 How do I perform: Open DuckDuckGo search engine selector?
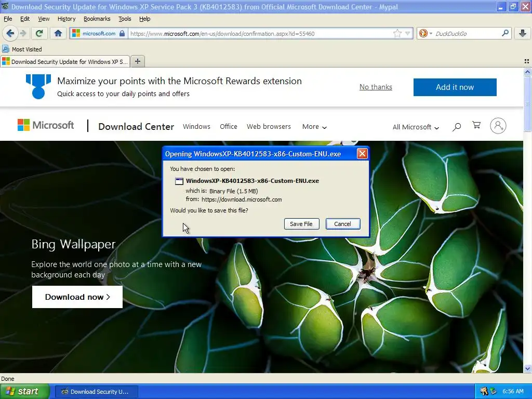[425, 33]
